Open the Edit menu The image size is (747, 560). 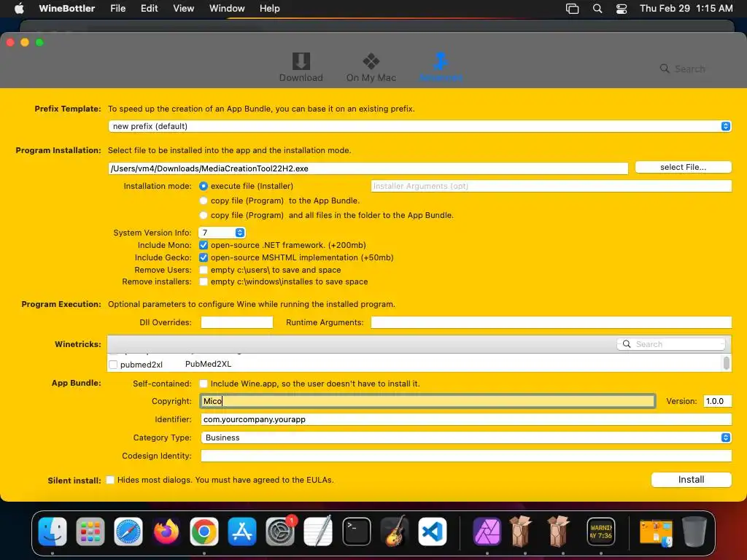click(x=149, y=9)
